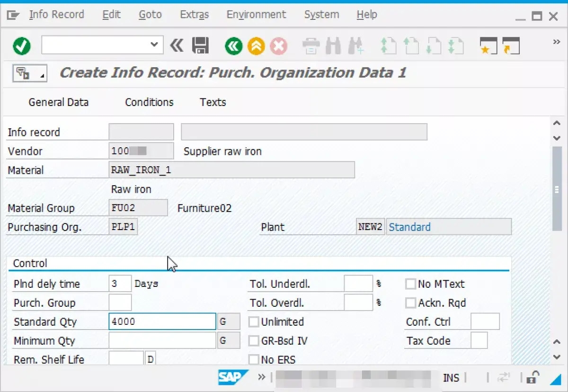Click the Tol. Overdl. percentage field
568x392 pixels.
358,303
